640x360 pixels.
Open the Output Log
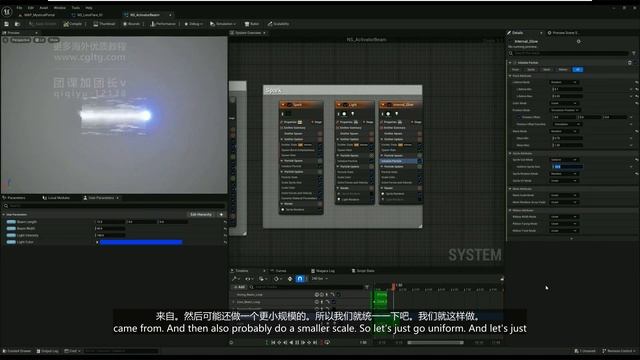point(47,351)
